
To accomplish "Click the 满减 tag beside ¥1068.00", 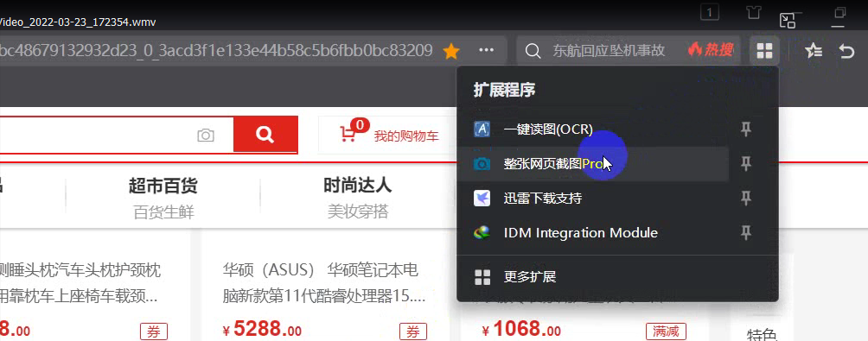I will (x=666, y=332).
